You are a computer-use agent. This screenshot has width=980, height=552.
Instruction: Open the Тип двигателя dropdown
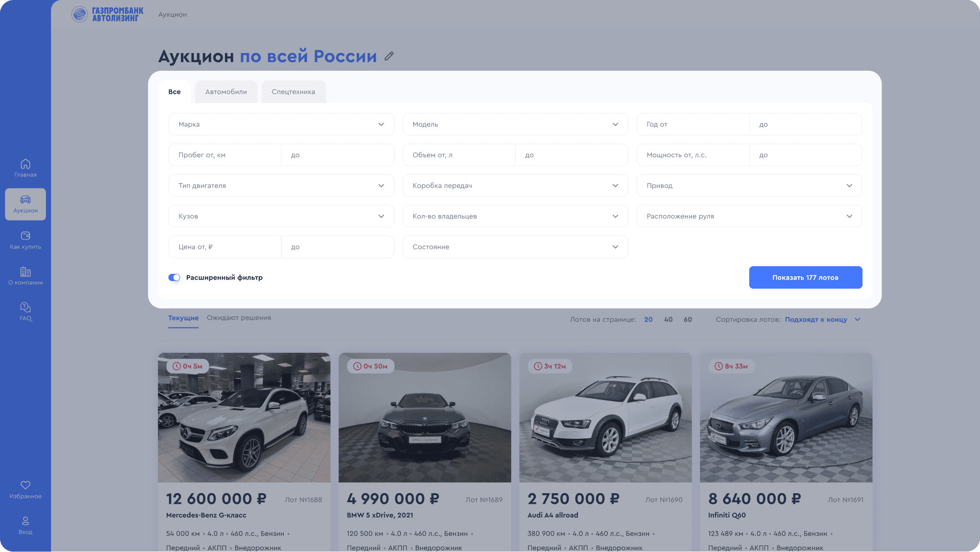pyautogui.click(x=281, y=185)
